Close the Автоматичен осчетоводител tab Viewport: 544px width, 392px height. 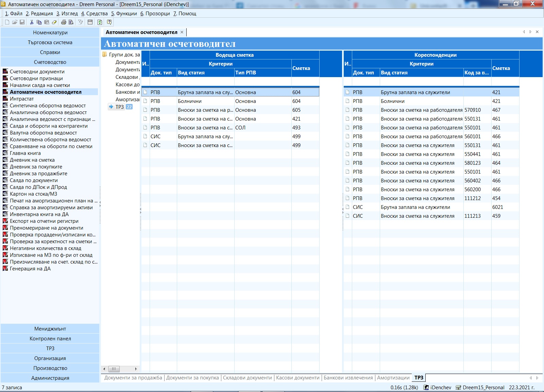(182, 32)
